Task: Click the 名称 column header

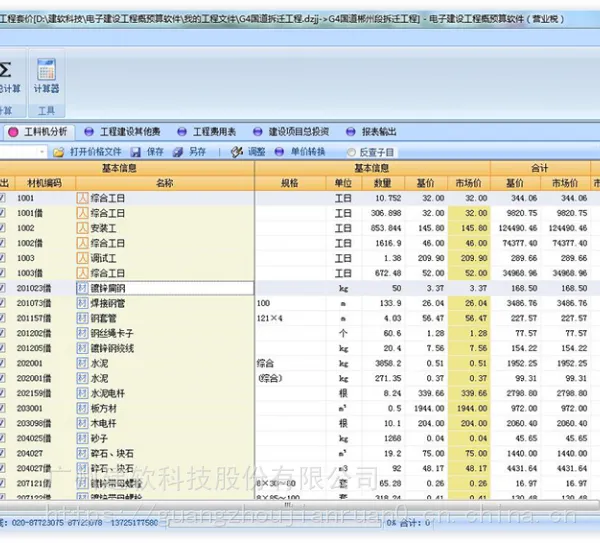Action: [165, 183]
